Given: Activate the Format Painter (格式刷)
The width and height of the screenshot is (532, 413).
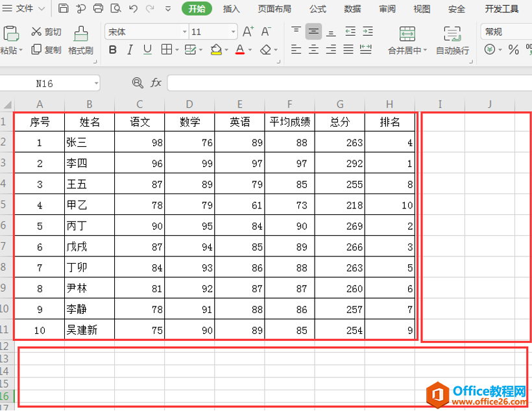Looking at the screenshot, I should (80, 40).
